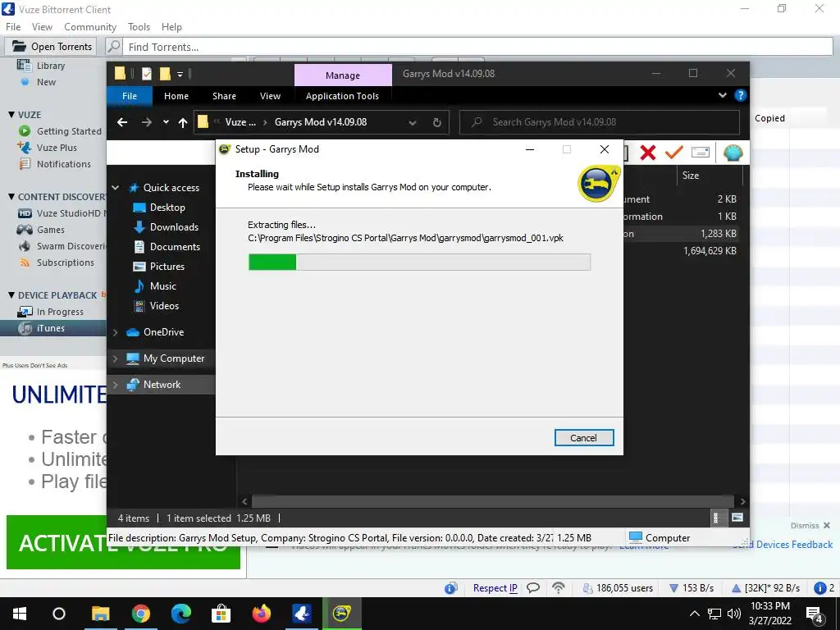This screenshot has height=630, width=840.
Task: Click the globe shell icon in ribbon
Action: tap(733, 153)
